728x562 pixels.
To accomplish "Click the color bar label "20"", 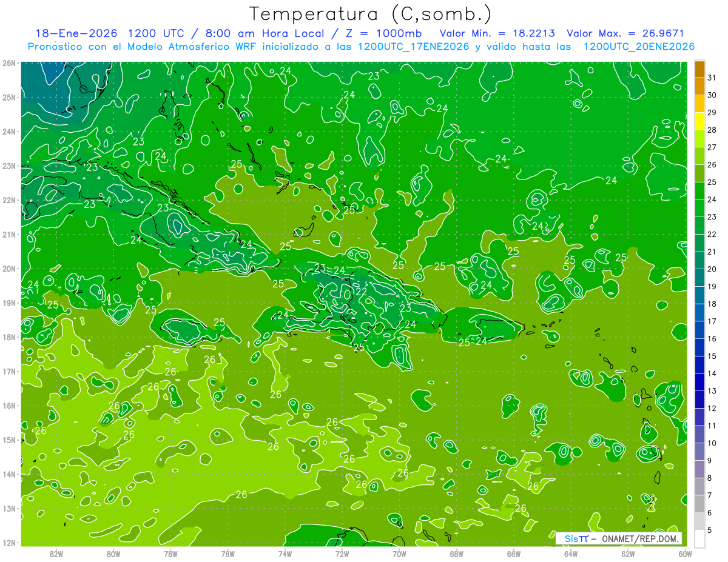I will [712, 269].
